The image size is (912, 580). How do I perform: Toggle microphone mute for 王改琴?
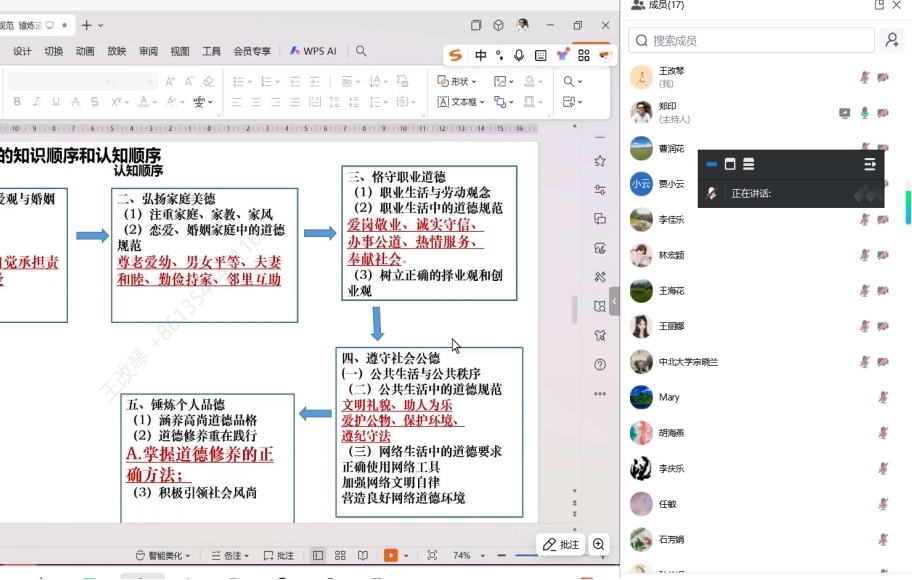click(x=865, y=77)
